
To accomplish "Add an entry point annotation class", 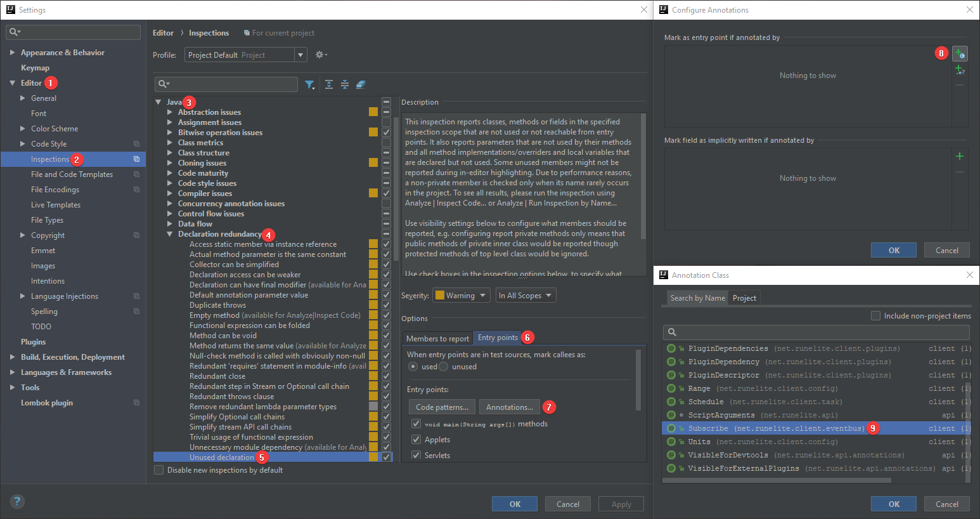I will tap(960, 54).
